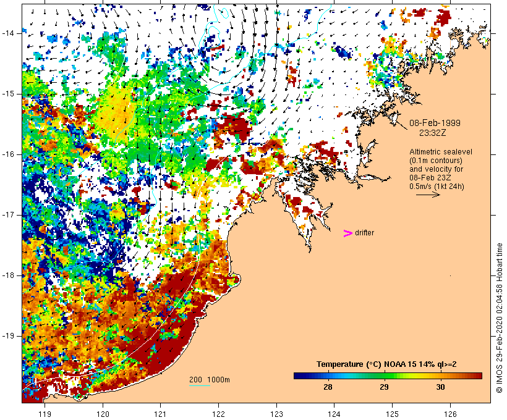Click colorbar label 30
The height and width of the screenshot is (420, 507).
click(x=440, y=387)
